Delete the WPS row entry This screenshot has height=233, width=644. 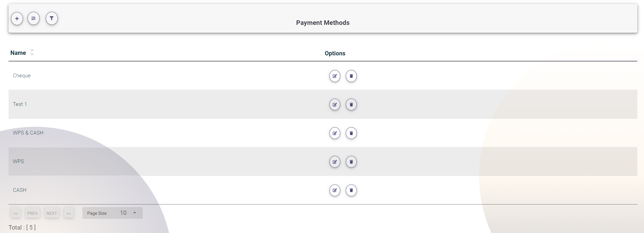coord(351,162)
